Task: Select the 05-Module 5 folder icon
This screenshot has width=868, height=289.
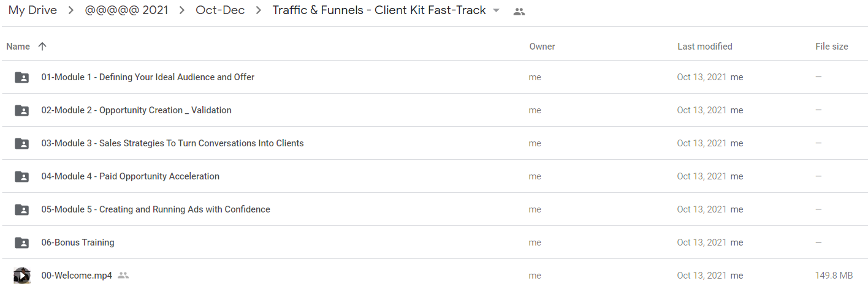Action: tap(21, 209)
